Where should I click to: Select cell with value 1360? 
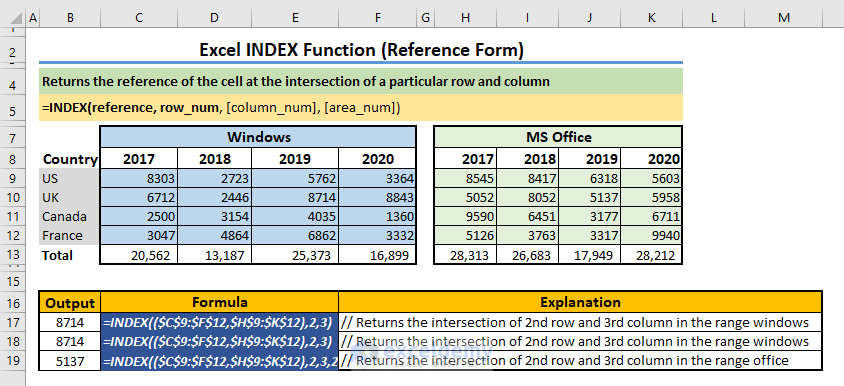tap(377, 217)
